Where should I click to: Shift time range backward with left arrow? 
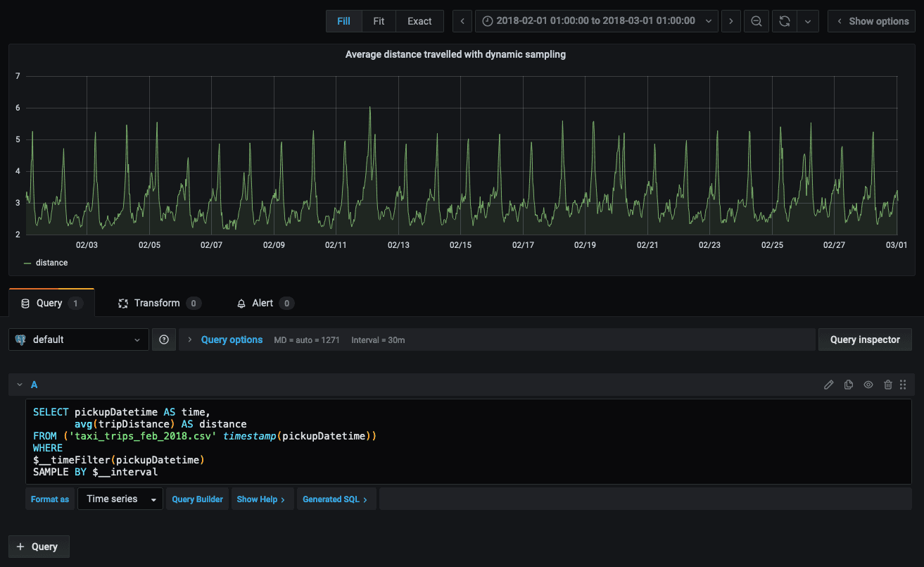[462, 21]
